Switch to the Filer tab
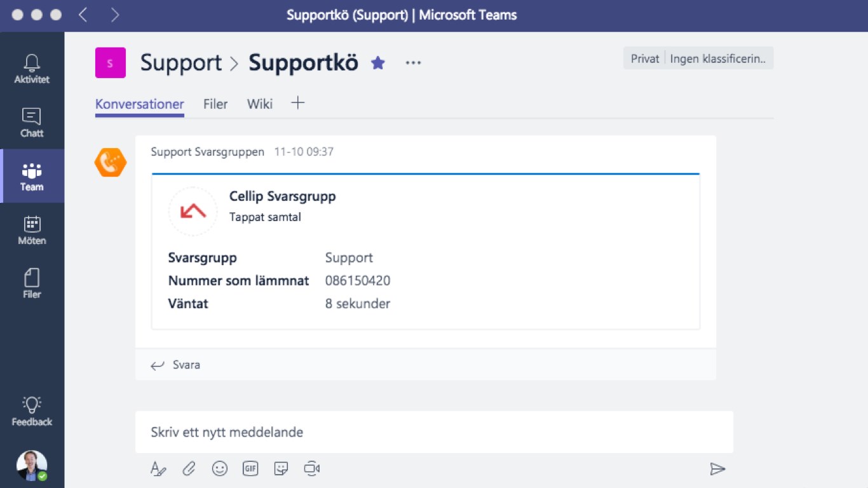 215,104
